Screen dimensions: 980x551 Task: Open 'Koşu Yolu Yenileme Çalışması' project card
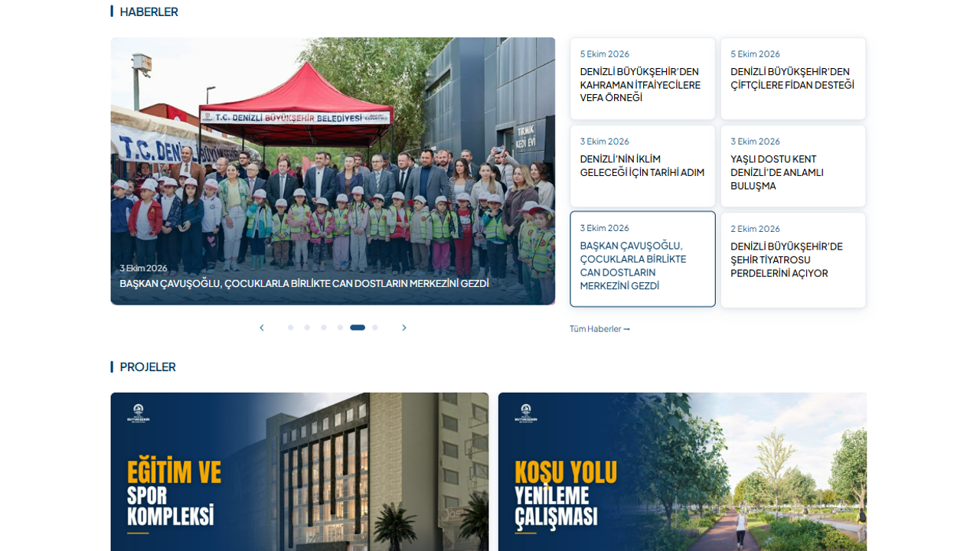pos(682,471)
